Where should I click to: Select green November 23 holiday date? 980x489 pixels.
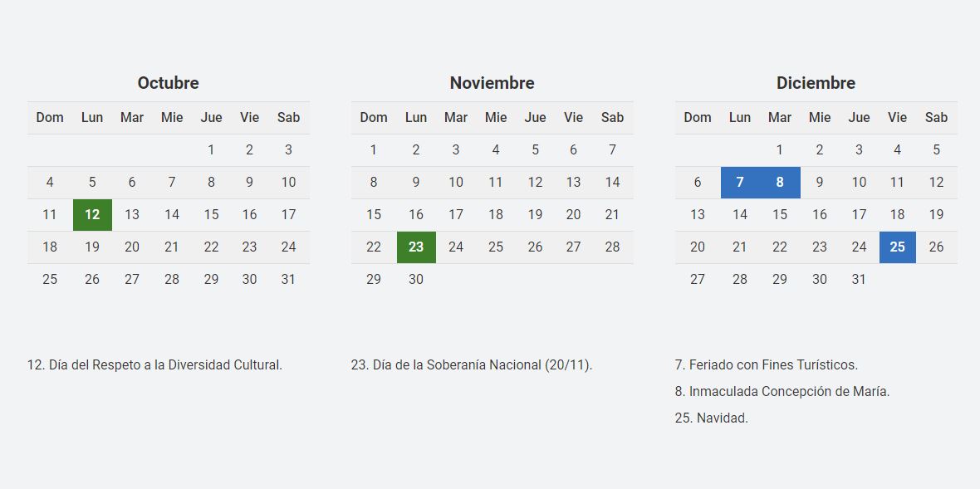tap(416, 247)
